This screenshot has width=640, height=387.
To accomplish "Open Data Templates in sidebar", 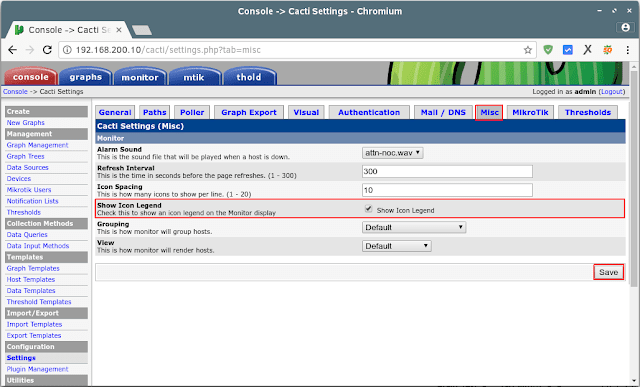I will [x=31, y=291].
